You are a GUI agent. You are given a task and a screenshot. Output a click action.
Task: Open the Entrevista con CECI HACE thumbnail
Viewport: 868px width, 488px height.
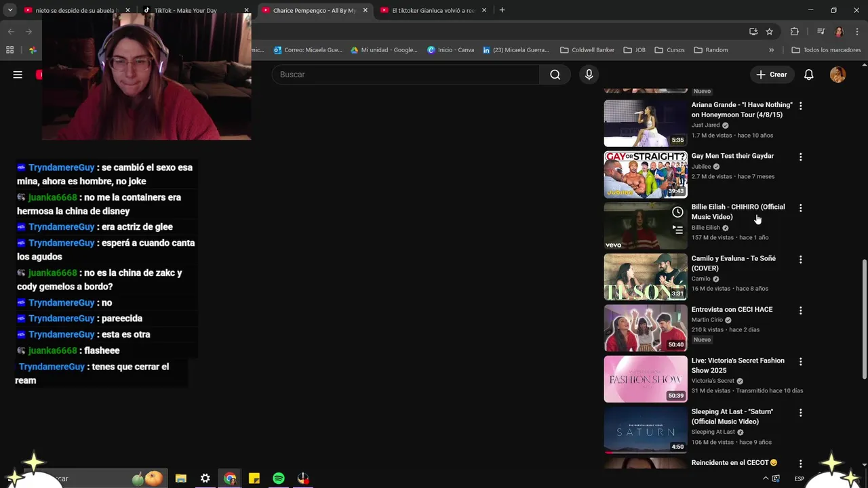646,327
